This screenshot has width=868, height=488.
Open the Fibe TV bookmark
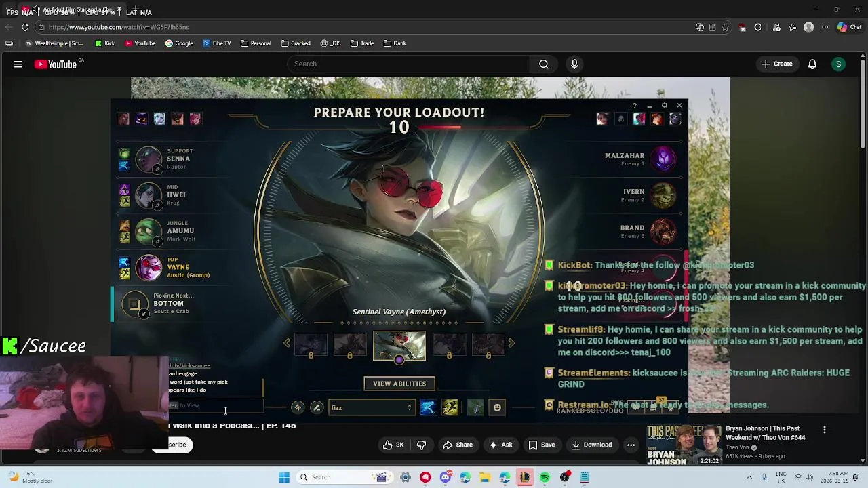click(217, 43)
